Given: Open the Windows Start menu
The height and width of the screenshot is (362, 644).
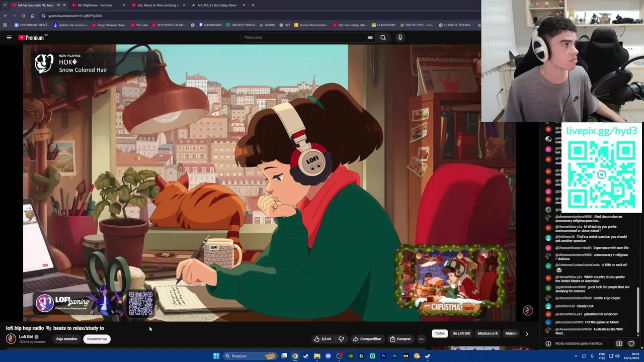Looking at the screenshot, I should 216,356.
